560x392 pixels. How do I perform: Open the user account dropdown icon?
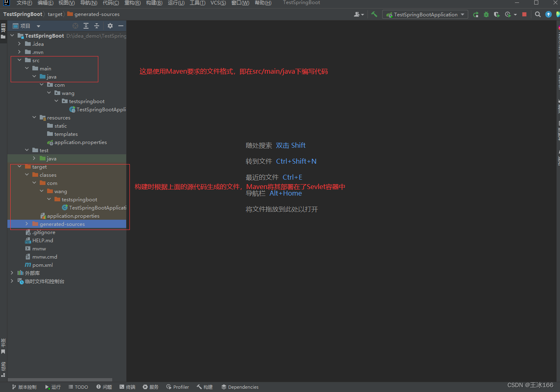(358, 14)
